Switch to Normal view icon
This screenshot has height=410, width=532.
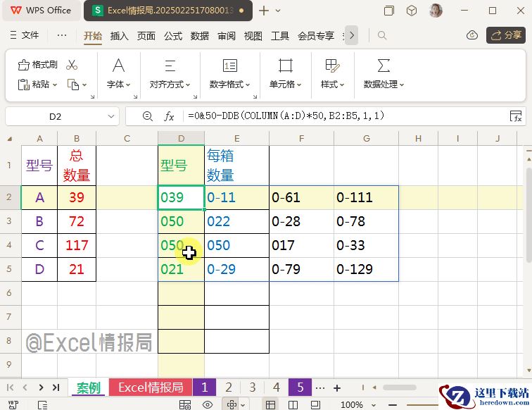[270, 404]
